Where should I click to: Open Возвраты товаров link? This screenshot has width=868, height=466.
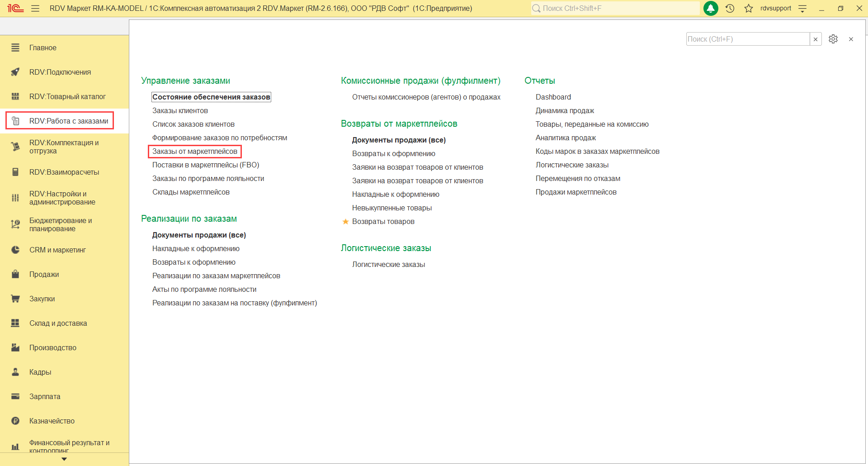(x=383, y=221)
